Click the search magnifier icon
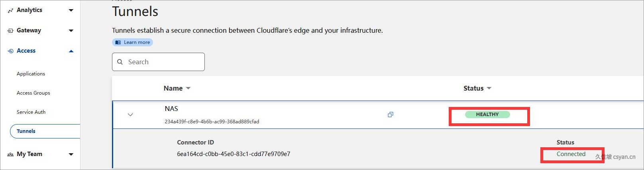Viewport: 644px width, 170px height. pyautogui.click(x=120, y=62)
